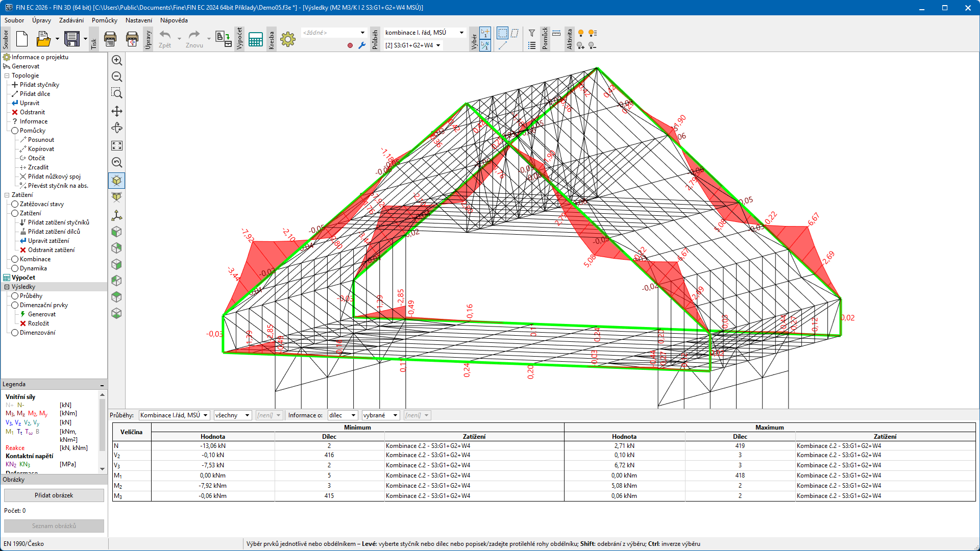The width and height of the screenshot is (980, 551).
Task: Open the Nastavení menu
Action: 138,20
